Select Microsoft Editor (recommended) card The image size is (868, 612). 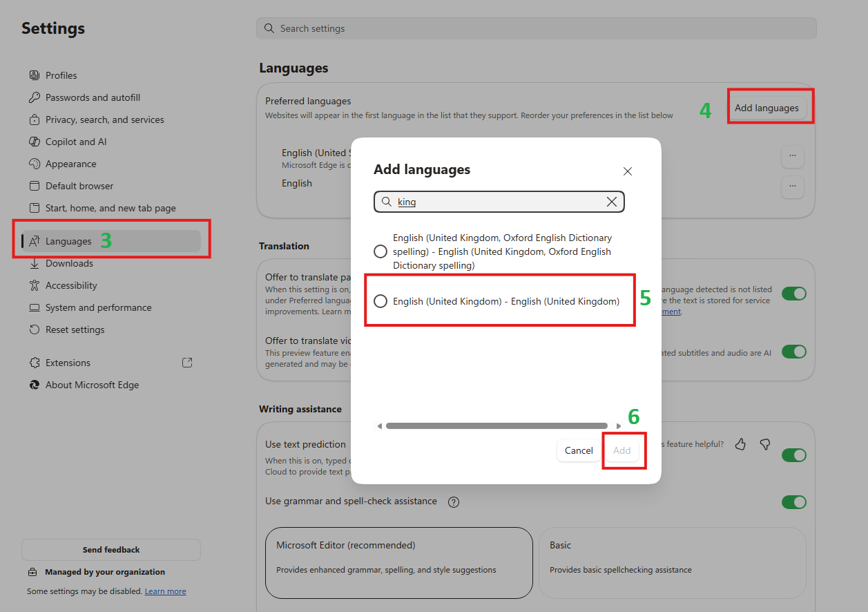[x=399, y=563]
